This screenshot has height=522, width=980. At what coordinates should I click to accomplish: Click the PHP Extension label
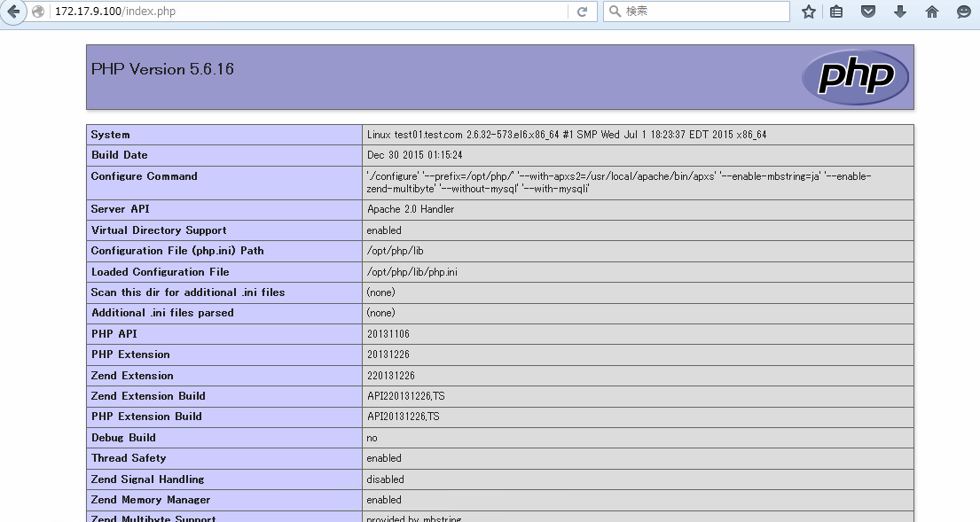[130, 354]
